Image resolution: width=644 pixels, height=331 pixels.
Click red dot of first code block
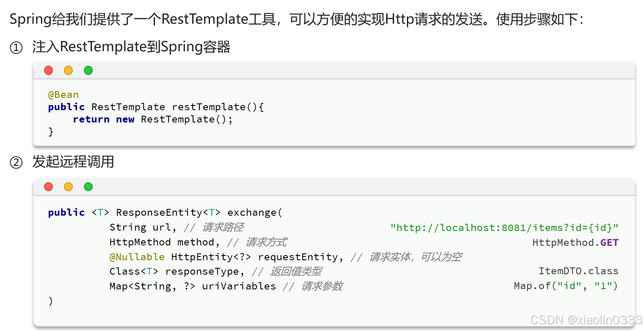coord(49,70)
